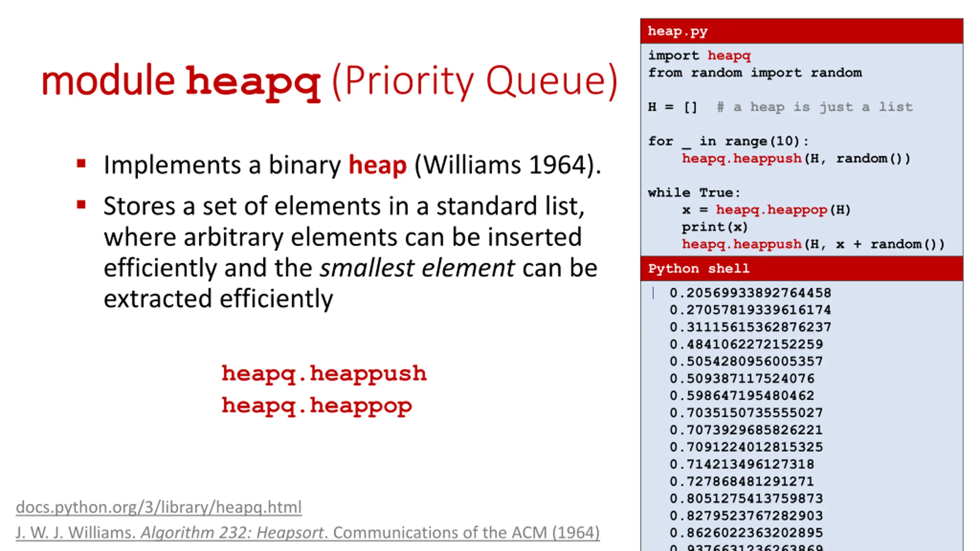
Task: Click the 'Python shell' header
Action: pos(802,269)
